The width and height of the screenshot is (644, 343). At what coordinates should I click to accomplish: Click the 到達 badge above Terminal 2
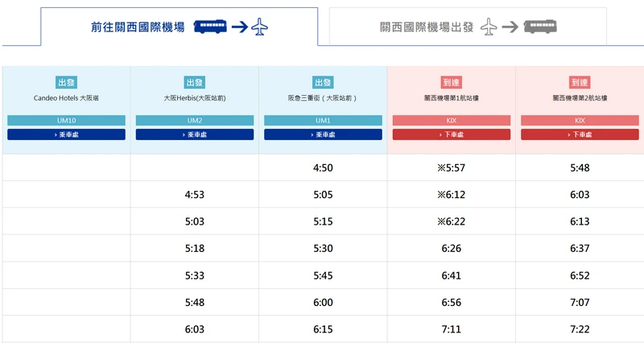[580, 83]
